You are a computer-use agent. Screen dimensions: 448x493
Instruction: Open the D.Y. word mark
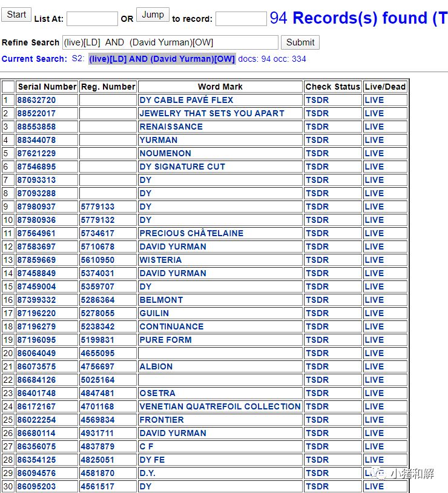pos(148,473)
